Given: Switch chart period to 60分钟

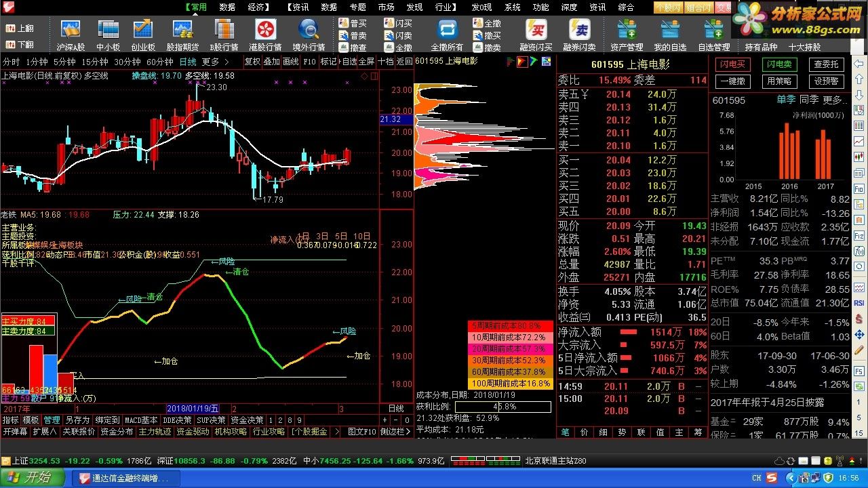Looking at the screenshot, I should (x=159, y=61).
